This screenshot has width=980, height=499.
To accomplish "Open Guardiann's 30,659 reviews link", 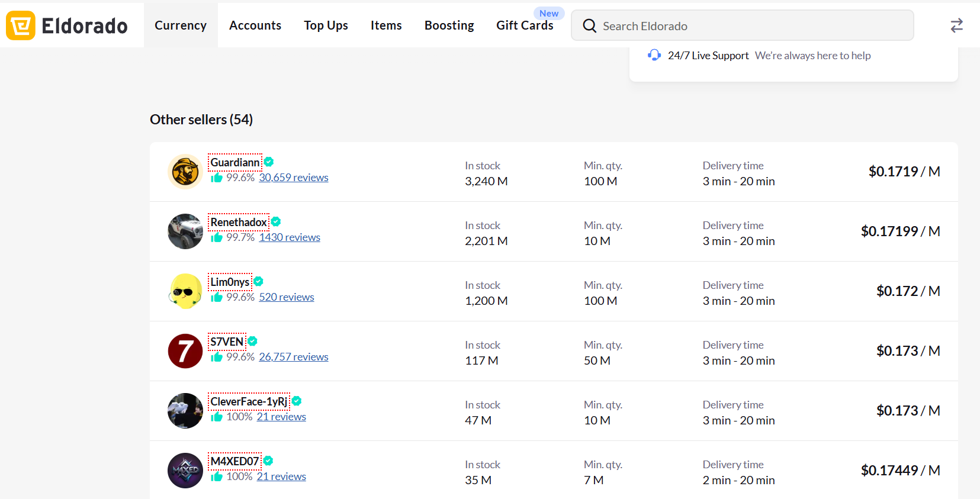I will point(293,178).
